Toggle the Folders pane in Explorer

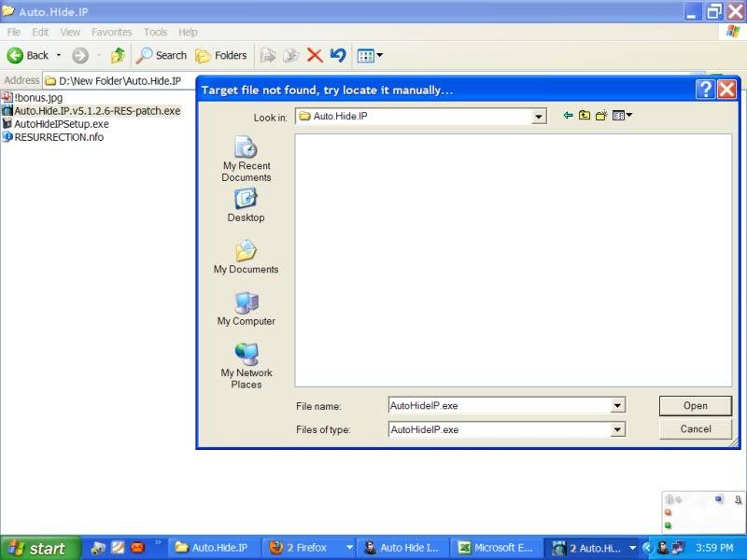click(x=221, y=56)
